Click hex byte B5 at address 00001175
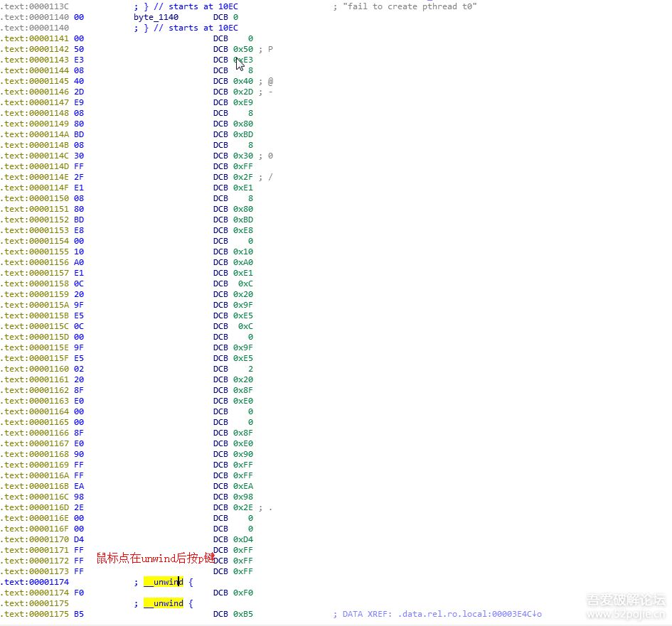 point(79,614)
